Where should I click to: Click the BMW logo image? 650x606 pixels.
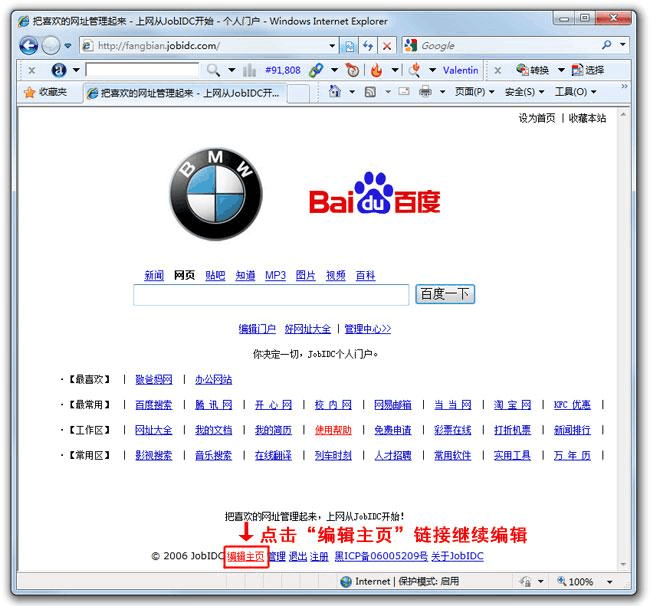[215, 196]
